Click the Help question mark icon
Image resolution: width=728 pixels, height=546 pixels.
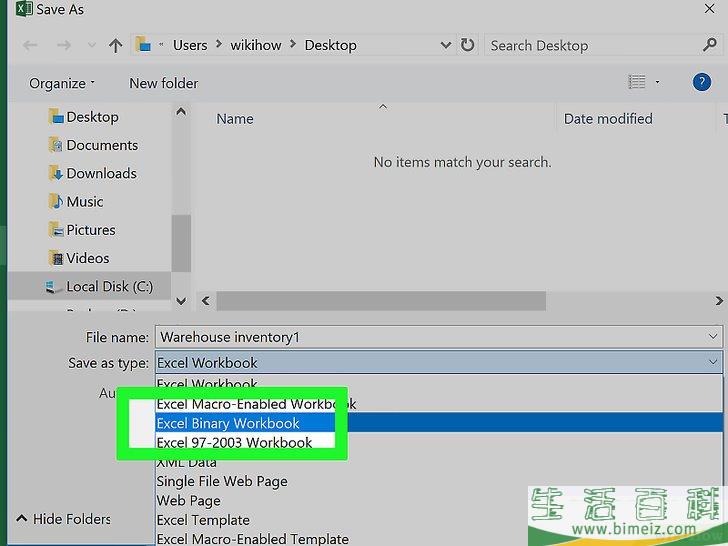click(x=701, y=83)
